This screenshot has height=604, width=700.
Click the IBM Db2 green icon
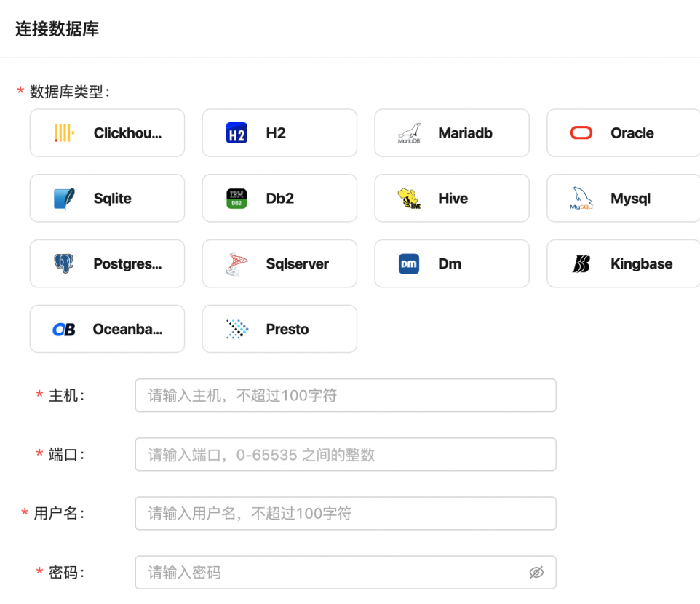click(x=236, y=199)
